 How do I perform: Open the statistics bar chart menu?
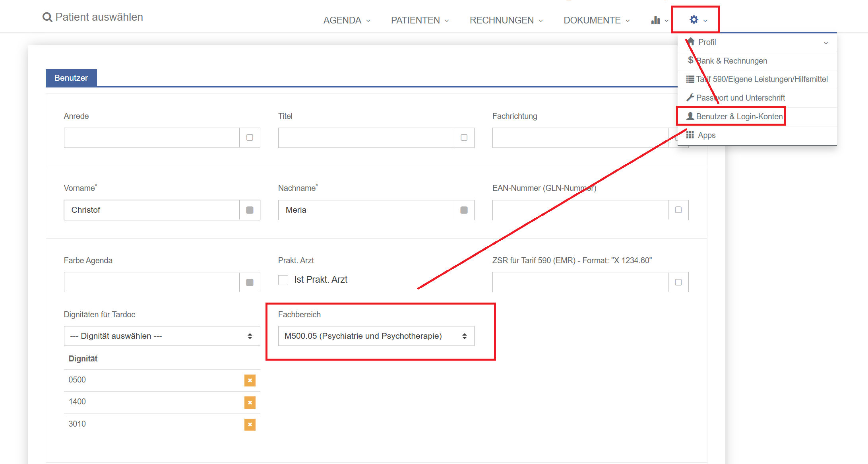coord(656,20)
